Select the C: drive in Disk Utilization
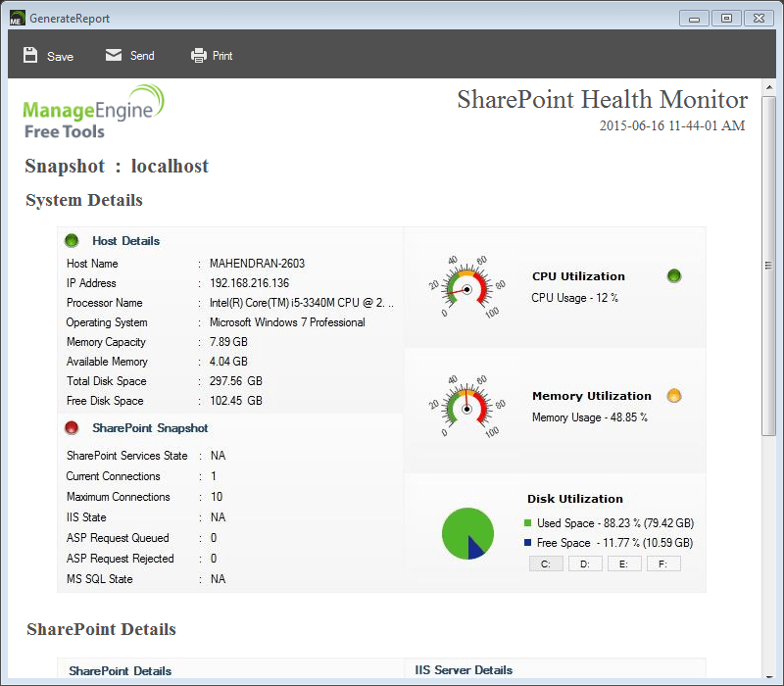 click(x=546, y=563)
